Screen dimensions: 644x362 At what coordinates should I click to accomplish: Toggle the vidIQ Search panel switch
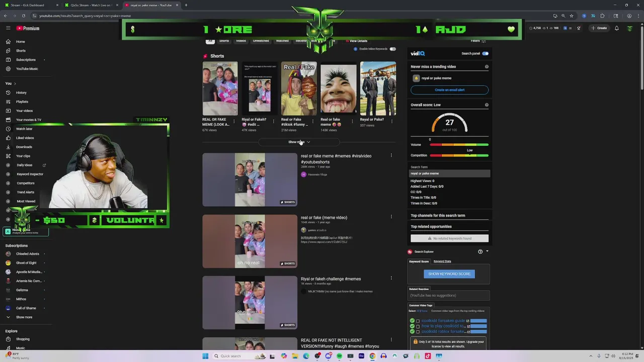(x=485, y=53)
